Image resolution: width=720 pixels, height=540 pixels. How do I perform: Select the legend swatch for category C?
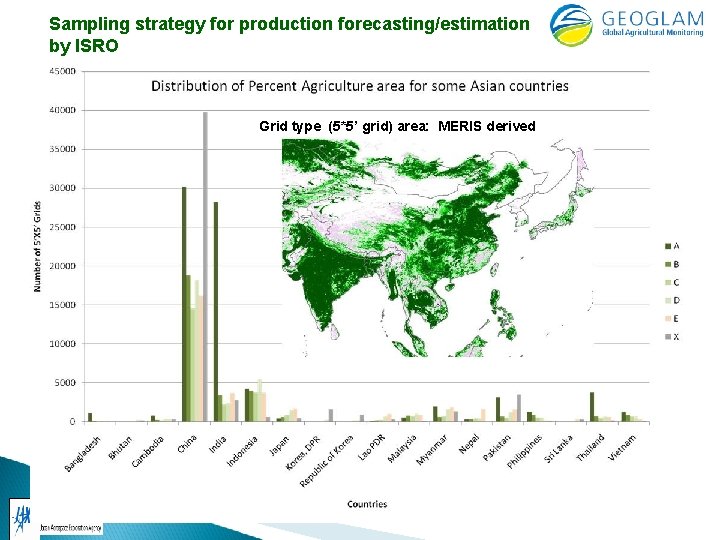click(x=668, y=282)
